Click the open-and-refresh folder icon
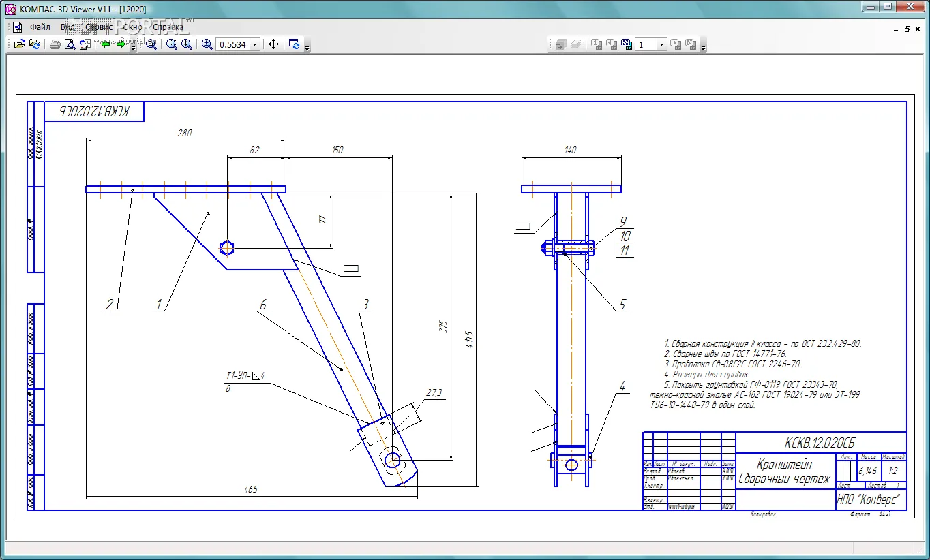Image resolution: width=930 pixels, height=560 pixels. 34,44
